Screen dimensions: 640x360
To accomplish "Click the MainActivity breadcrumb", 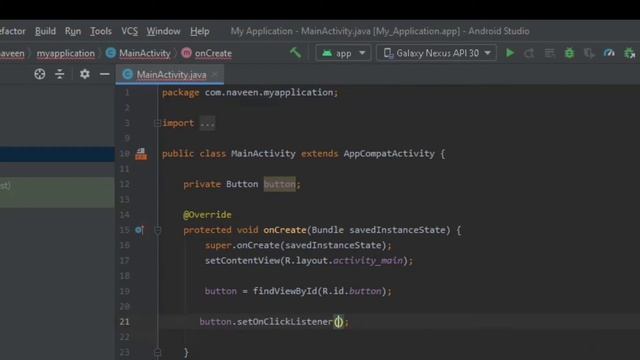I will (139, 53).
